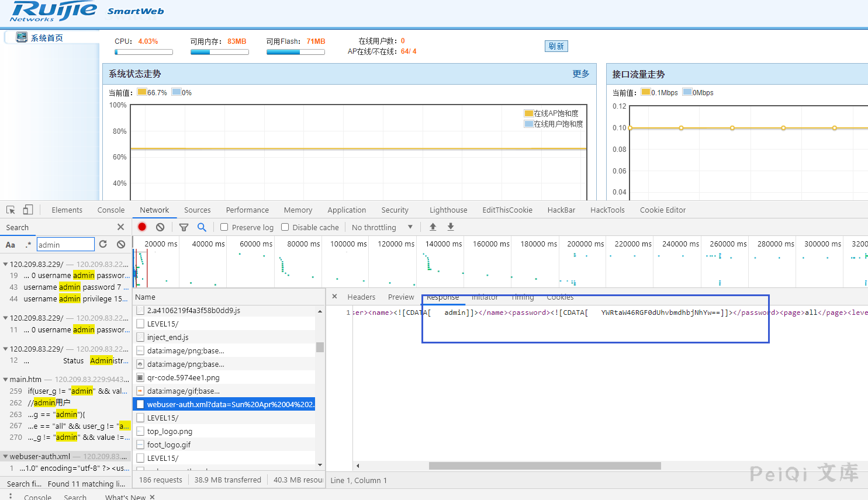Click the 更多 link in system status
The image size is (868, 500).
pyautogui.click(x=580, y=74)
